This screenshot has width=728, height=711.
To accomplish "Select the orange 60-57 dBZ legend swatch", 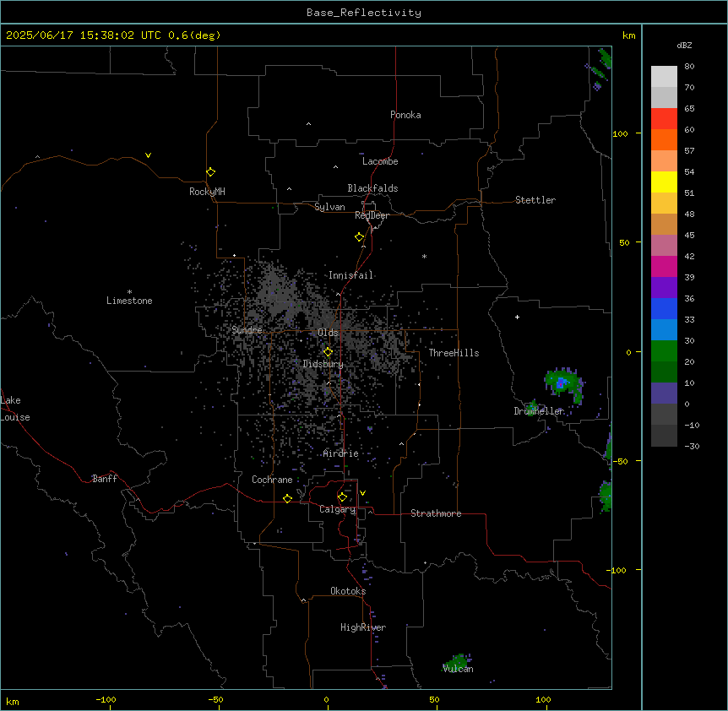I will click(x=664, y=139).
